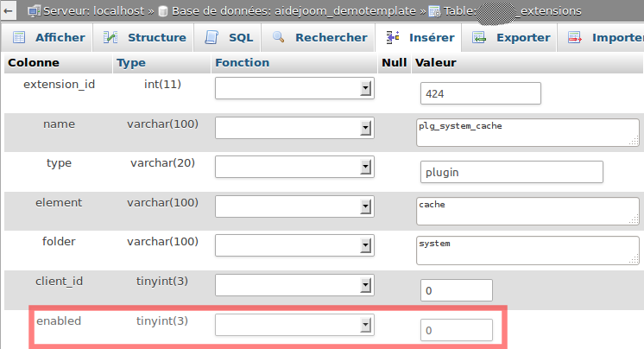Switch to the Rechercher tab
Image resolution: width=644 pixels, height=349 pixels.
tap(331, 38)
